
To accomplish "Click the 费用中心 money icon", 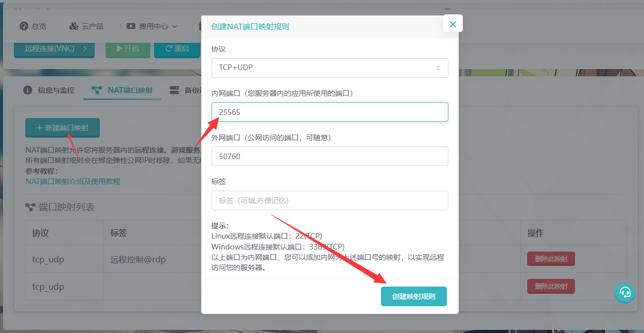I will [x=131, y=26].
